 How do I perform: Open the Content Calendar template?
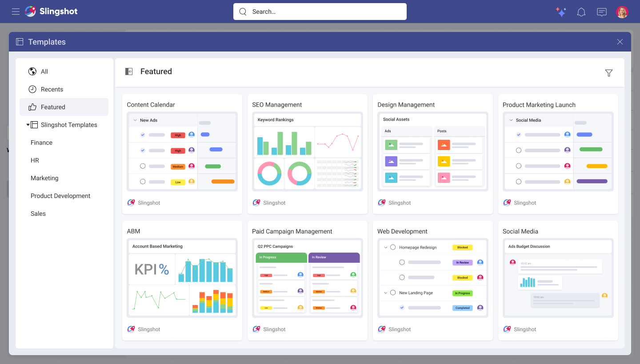tap(182, 154)
